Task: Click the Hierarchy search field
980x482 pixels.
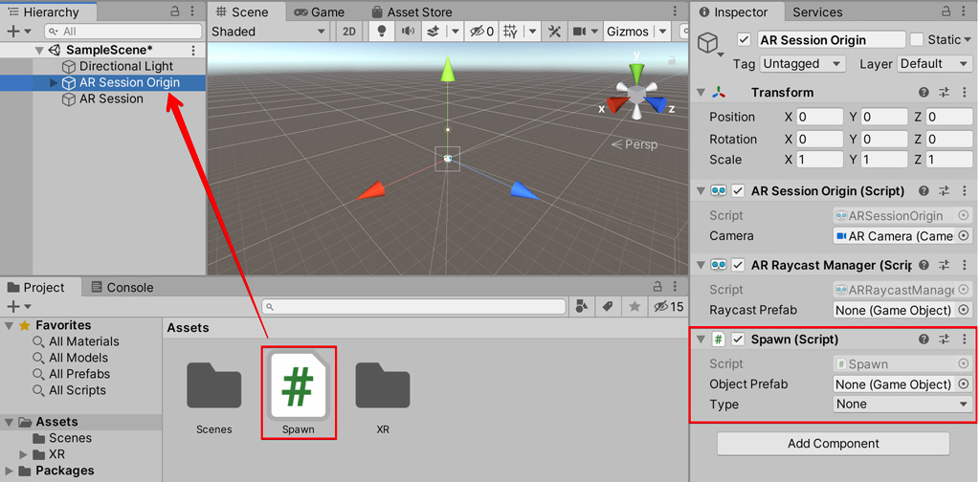Action: [123, 32]
